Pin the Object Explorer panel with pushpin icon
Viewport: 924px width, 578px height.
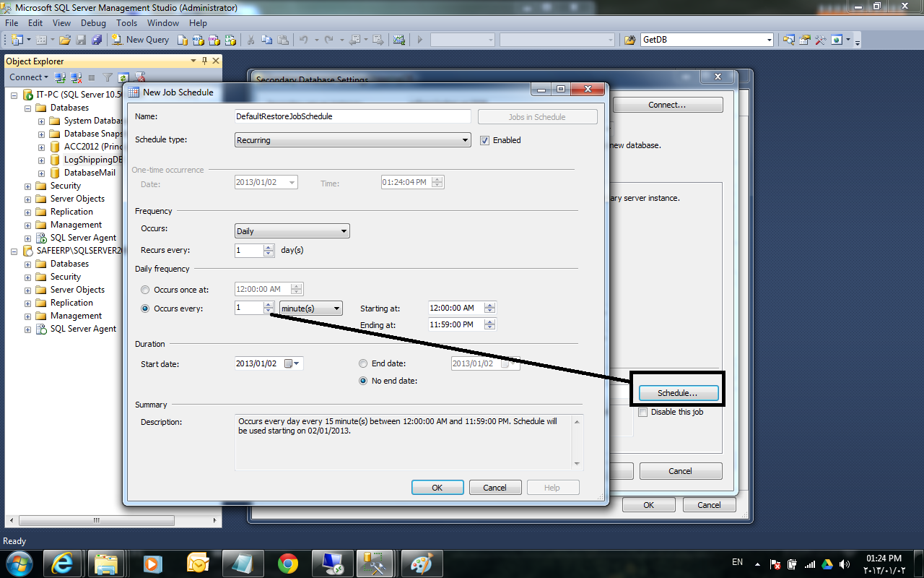pos(204,61)
